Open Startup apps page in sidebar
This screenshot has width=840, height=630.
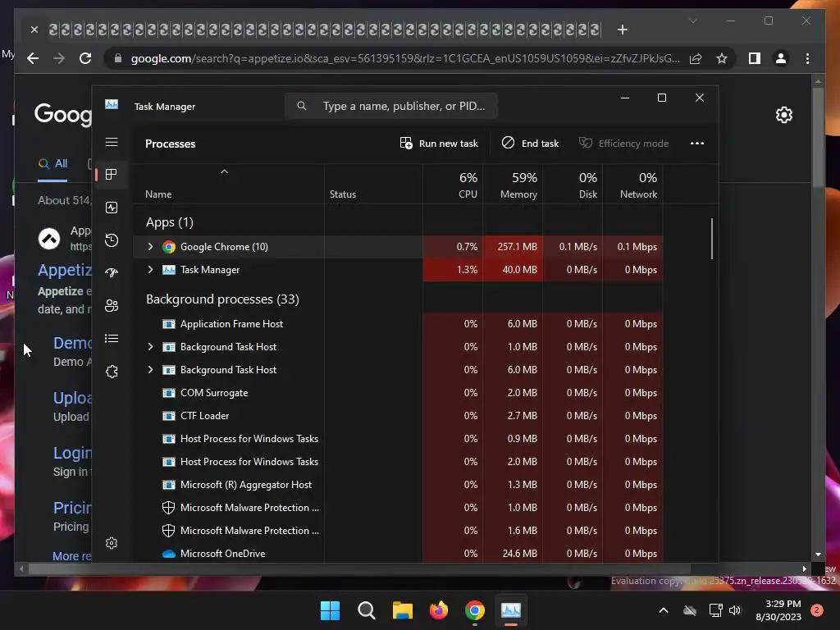tap(112, 272)
